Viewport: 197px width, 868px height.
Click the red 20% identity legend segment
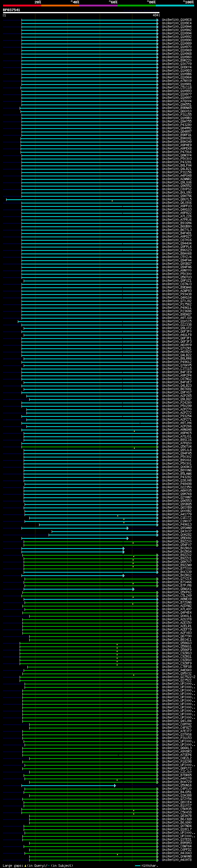[22, 6]
